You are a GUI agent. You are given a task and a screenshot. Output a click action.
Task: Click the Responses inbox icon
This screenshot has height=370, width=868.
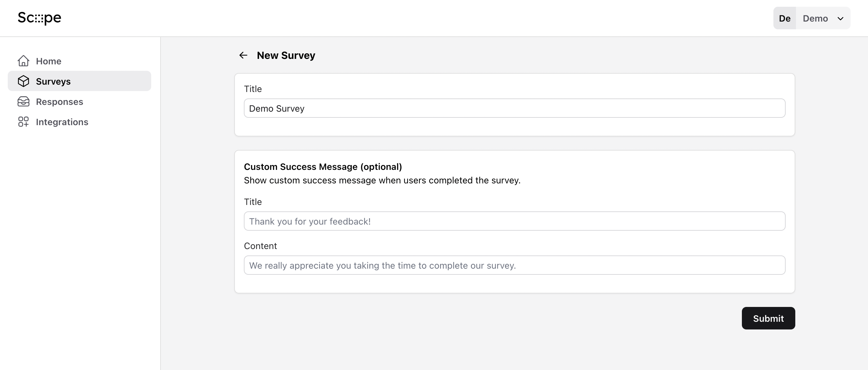(x=23, y=101)
